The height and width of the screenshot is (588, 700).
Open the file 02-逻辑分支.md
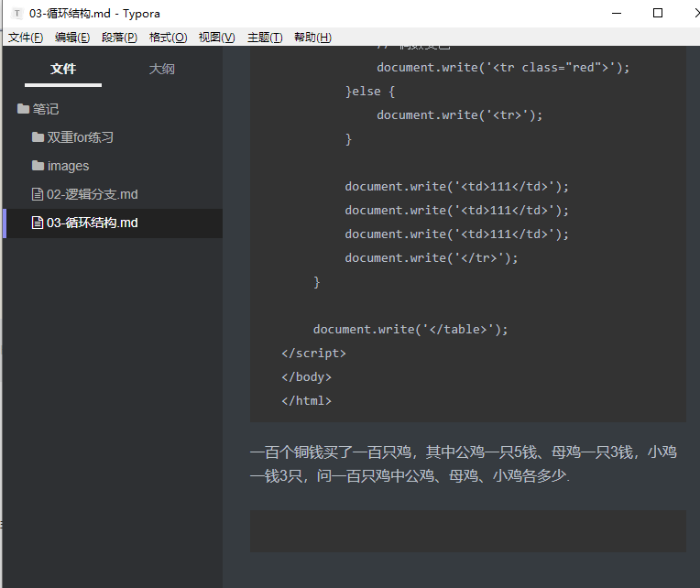tap(92, 194)
